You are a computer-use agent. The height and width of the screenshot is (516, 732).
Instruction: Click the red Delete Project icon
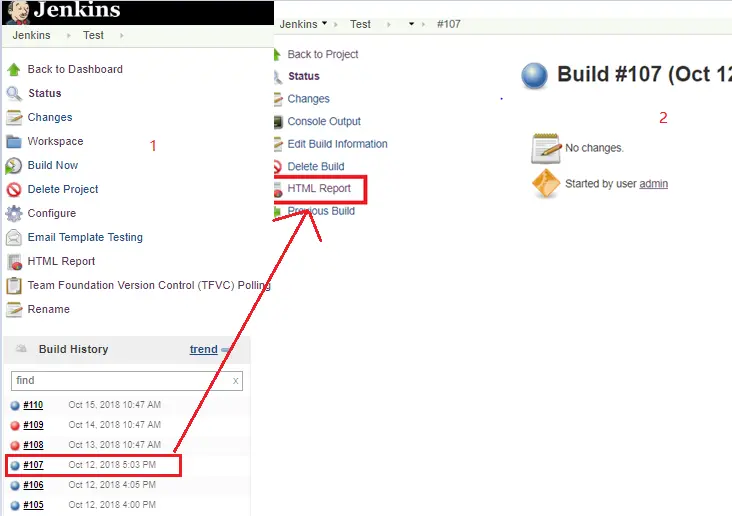click(x=14, y=190)
